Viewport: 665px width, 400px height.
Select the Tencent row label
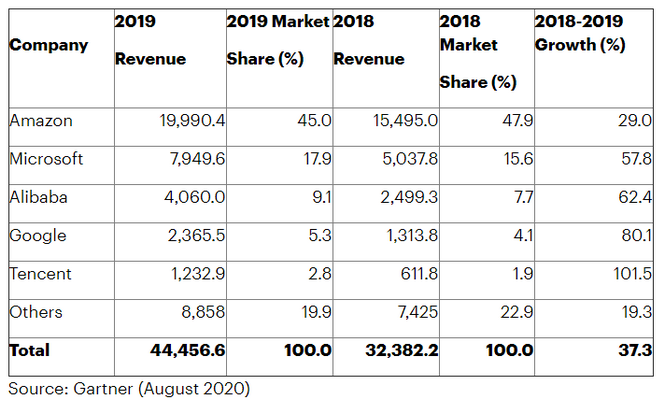(x=40, y=274)
